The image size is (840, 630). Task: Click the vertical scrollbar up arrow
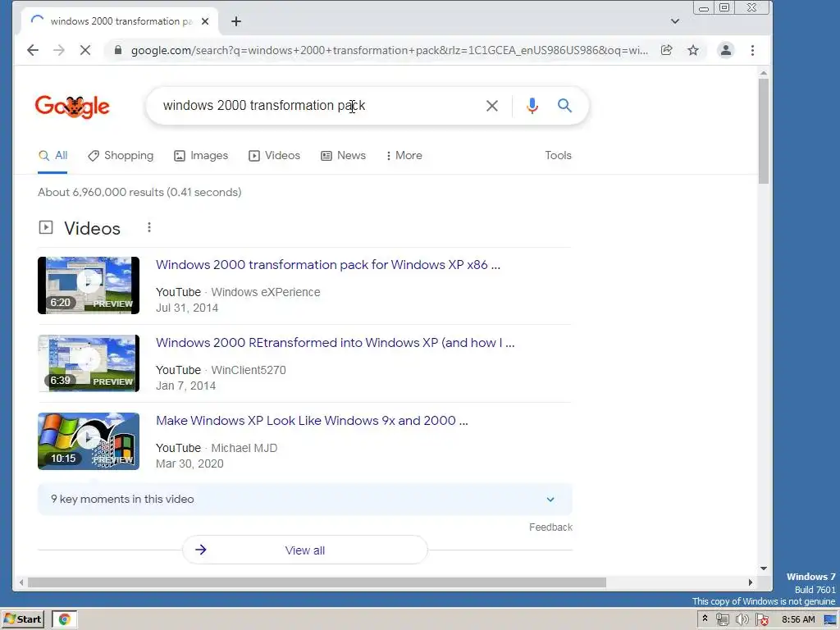click(764, 73)
